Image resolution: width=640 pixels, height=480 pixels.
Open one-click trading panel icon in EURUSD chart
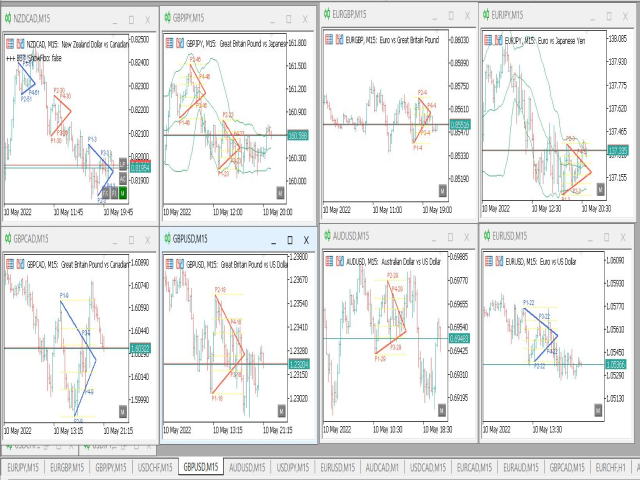click(489, 261)
